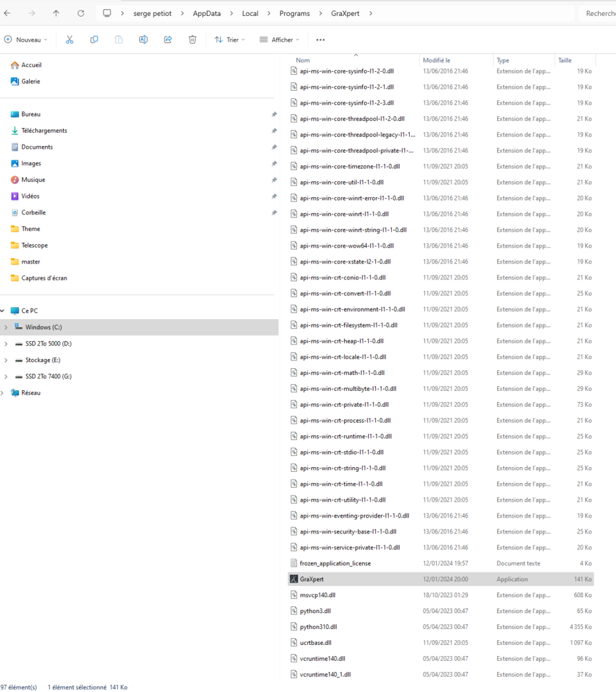The height and width of the screenshot is (692, 616).
Task: Open the Trier dropdown
Action: tap(231, 39)
